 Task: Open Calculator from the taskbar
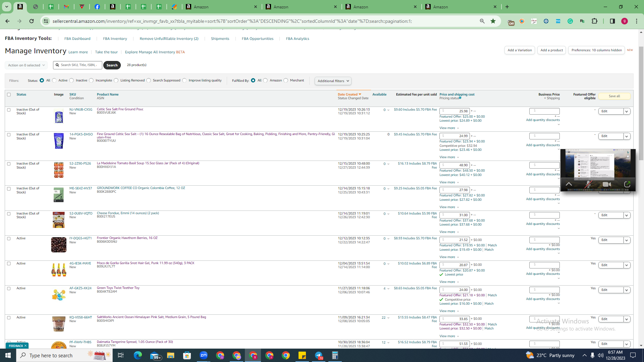335,355
